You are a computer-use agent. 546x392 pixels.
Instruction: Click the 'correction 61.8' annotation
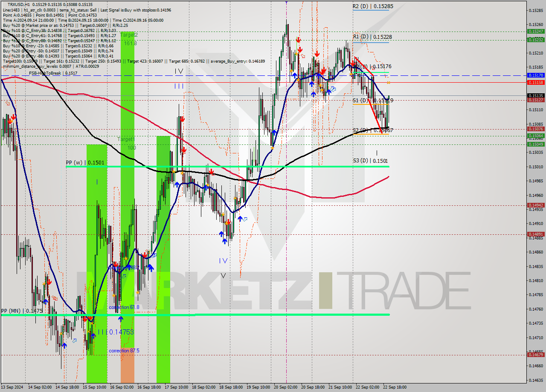tap(124, 307)
